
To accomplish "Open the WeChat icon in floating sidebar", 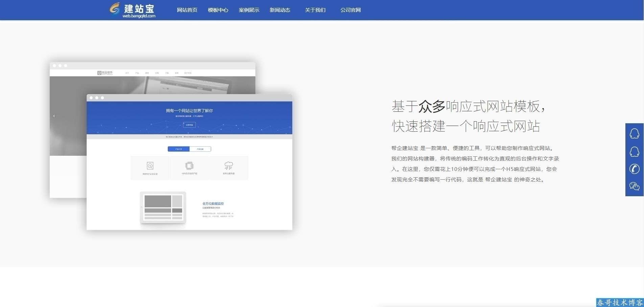I will 634,186.
